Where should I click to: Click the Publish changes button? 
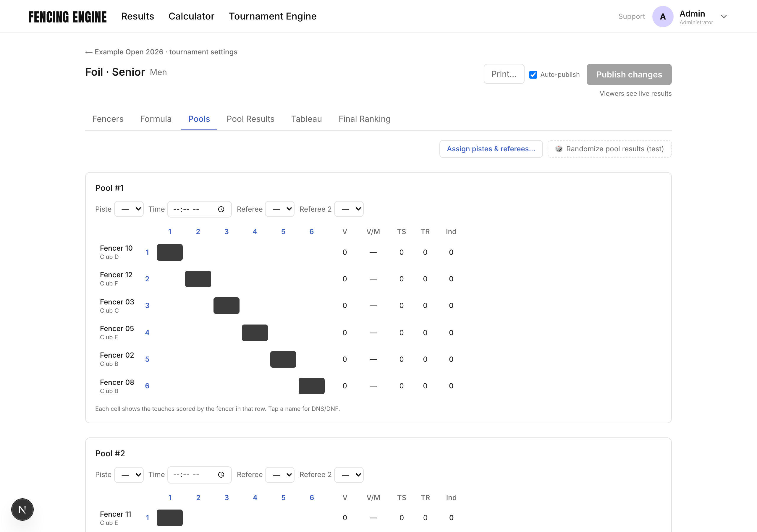click(x=629, y=74)
